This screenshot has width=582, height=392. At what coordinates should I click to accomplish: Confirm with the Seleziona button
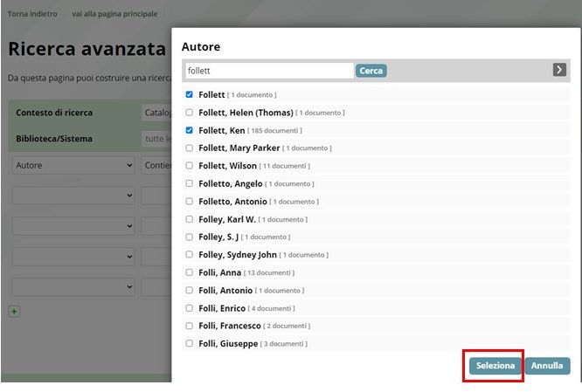coord(495,366)
